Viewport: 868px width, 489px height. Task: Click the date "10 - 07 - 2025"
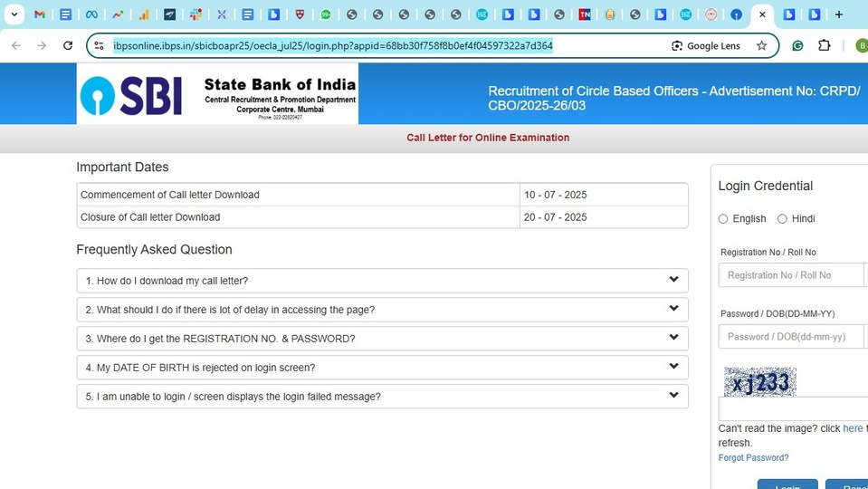point(555,195)
